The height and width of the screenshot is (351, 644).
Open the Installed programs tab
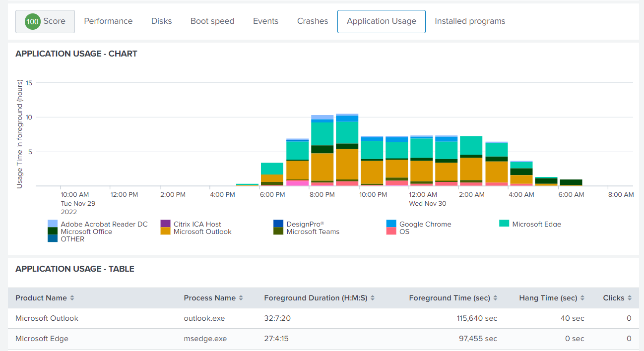click(470, 21)
